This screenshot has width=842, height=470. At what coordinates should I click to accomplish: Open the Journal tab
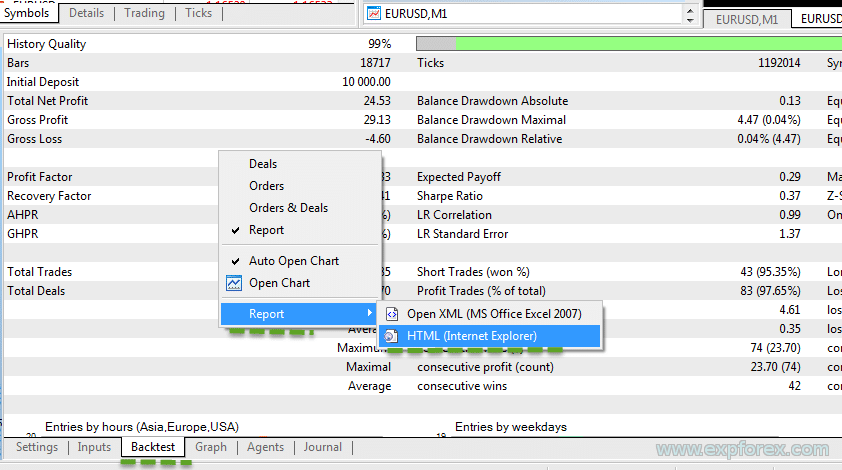[x=323, y=447]
